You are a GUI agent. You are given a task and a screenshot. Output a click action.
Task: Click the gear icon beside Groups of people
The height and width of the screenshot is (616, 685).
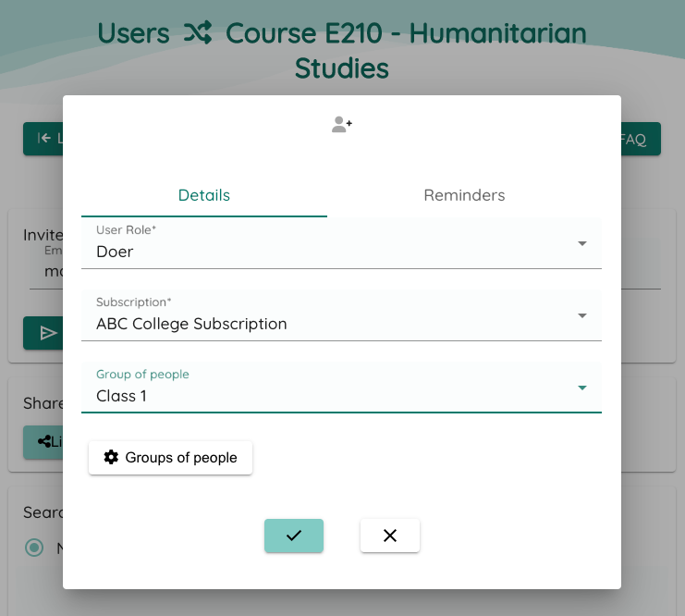(x=111, y=457)
